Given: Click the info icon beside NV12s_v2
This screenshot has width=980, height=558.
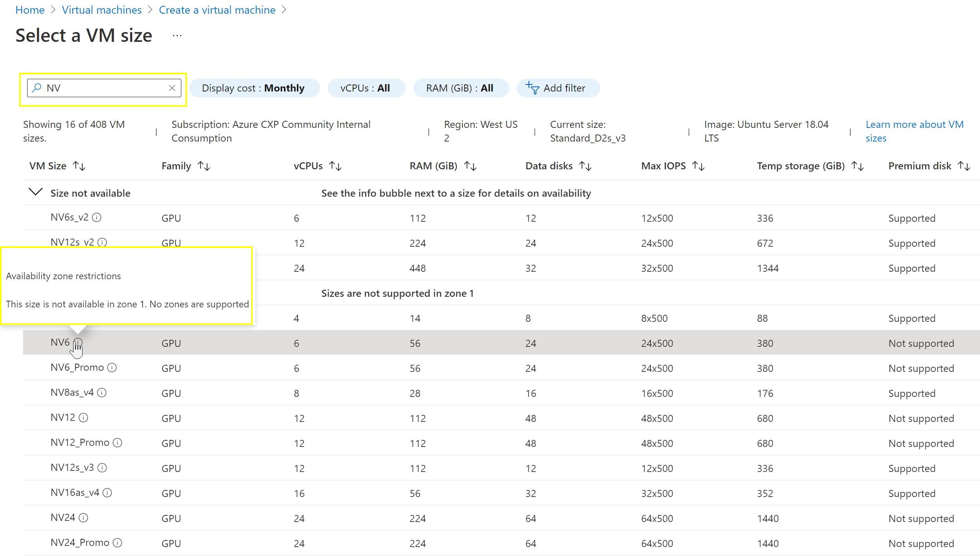Looking at the screenshot, I should [102, 242].
